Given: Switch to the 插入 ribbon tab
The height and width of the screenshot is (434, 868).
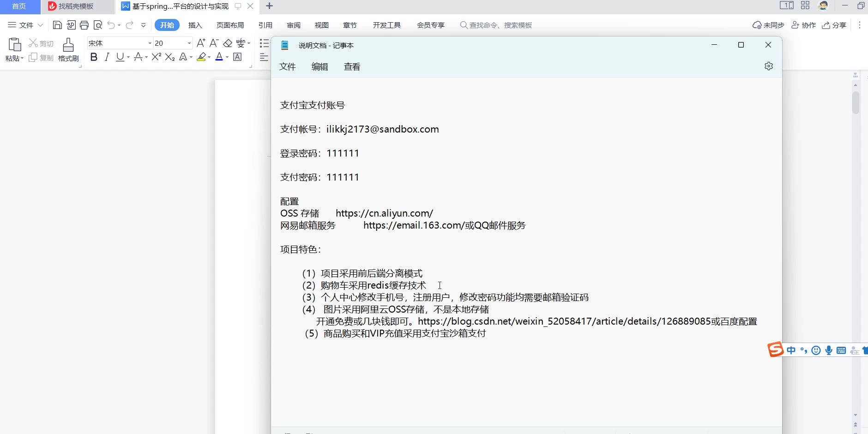Looking at the screenshot, I should pos(195,25).
